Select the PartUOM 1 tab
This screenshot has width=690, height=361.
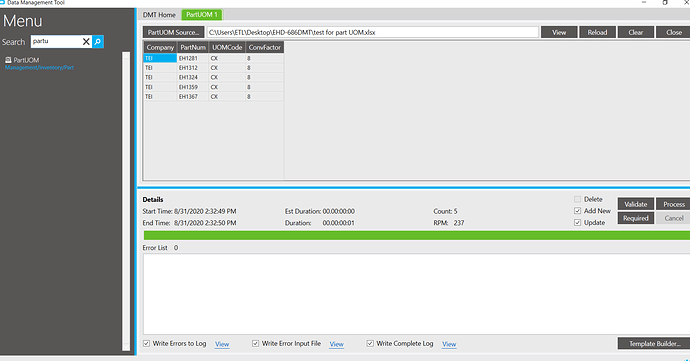click(x=202, y=15)
